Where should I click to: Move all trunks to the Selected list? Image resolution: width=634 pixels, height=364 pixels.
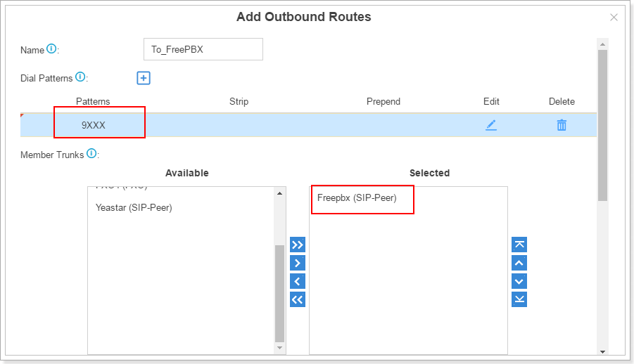tap(298, 245)
